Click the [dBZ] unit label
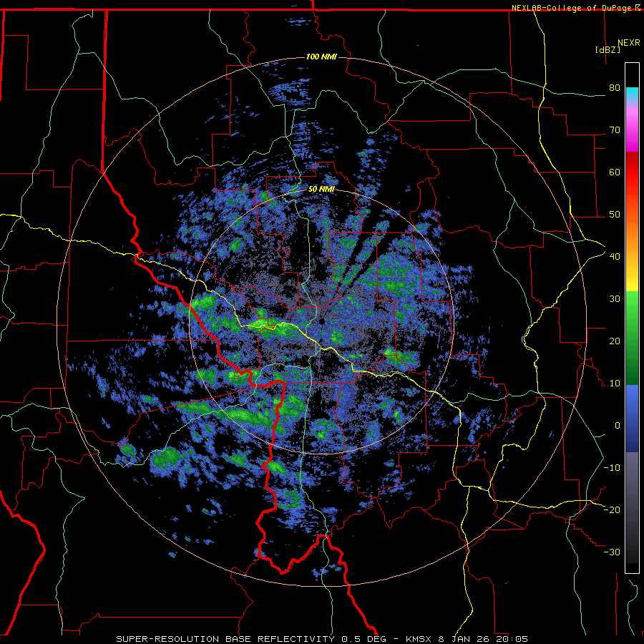This screenshot has height=644, width=644. pyautogui.click(x=608, y=49)
